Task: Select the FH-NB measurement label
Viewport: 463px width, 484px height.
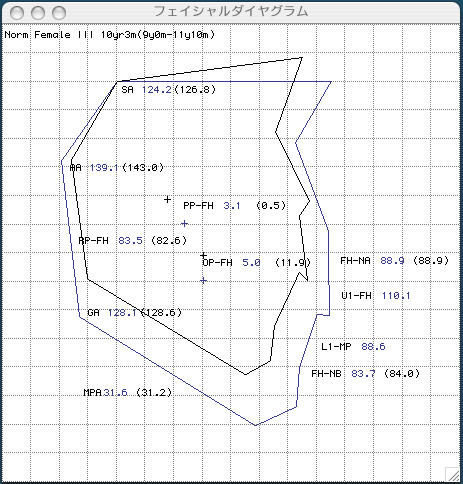Action: 326,374
